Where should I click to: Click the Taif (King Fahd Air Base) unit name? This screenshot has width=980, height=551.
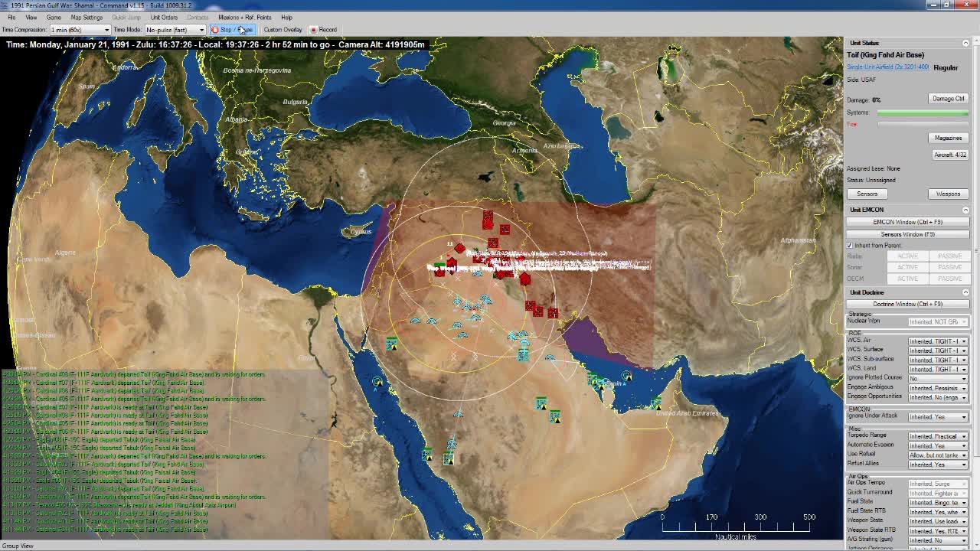pyautogui.click(x=885, y=55)
